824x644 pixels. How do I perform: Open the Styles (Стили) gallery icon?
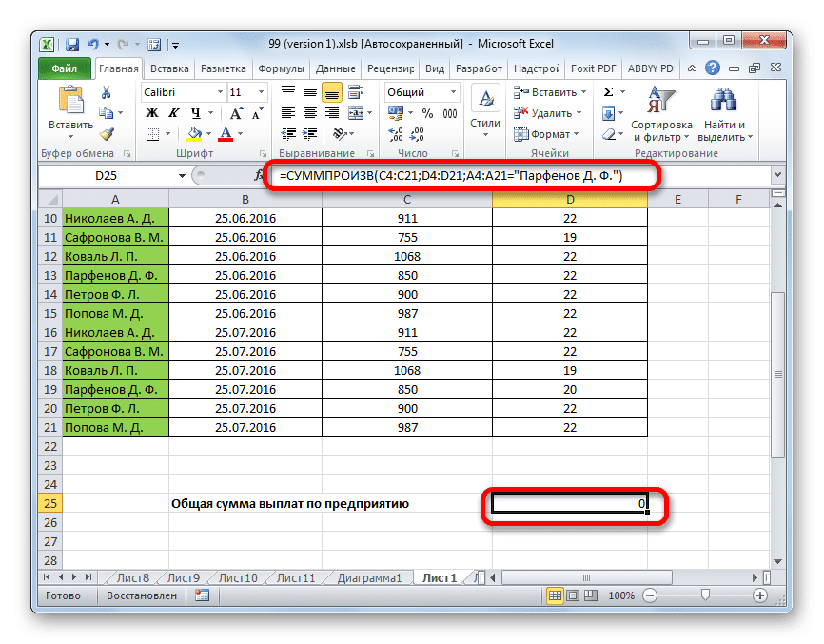485,99
